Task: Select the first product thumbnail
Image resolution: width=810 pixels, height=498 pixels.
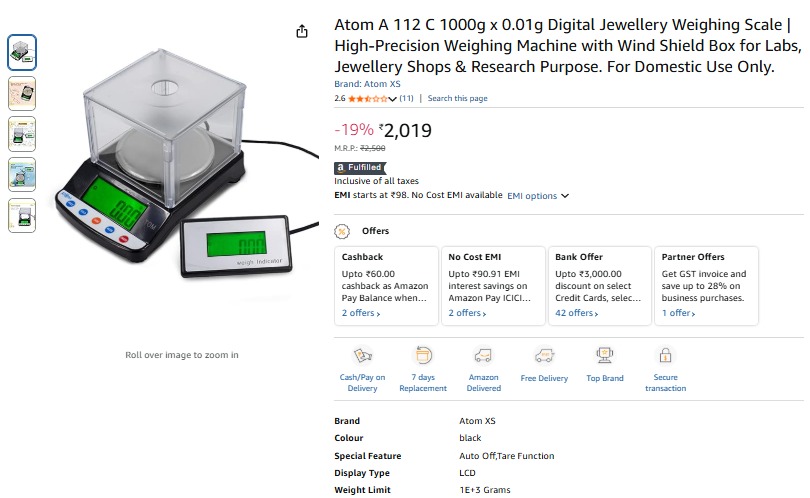Action: point(22,52)
